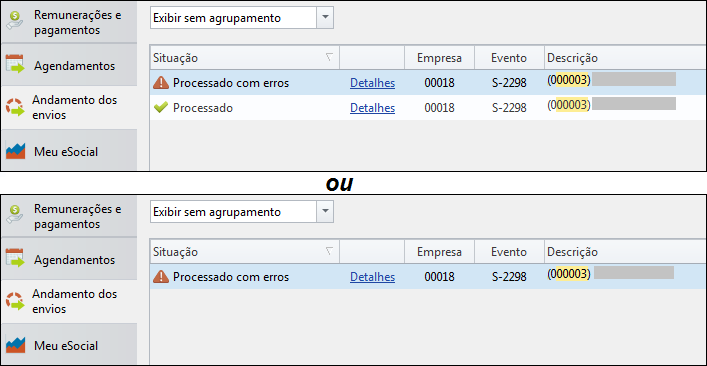Click the warning triangle icon in the upper screenshot

(161, 82)
